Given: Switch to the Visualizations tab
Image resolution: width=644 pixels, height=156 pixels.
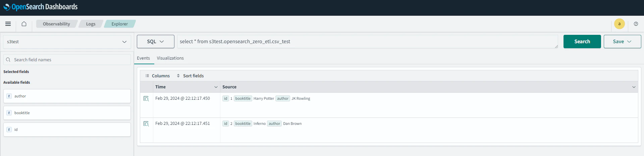Looking at the screenshot, I should pos(170,58).
